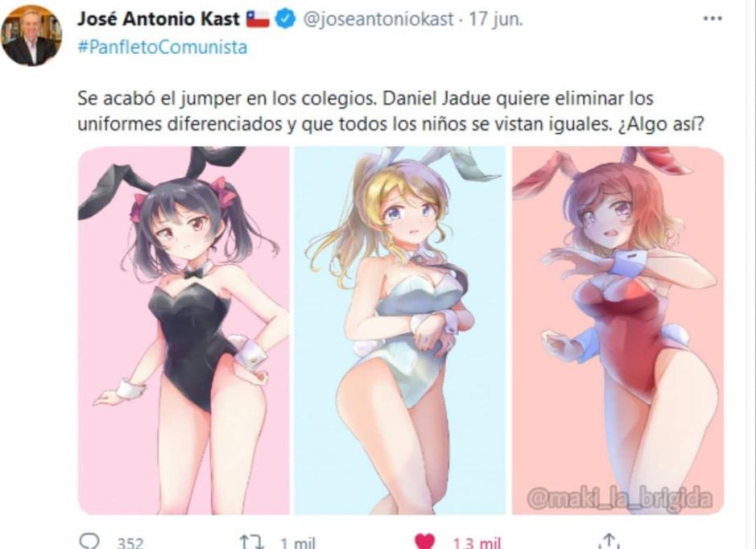Click the @maki_la_brigida watermark on image

(x=619, y=498)
